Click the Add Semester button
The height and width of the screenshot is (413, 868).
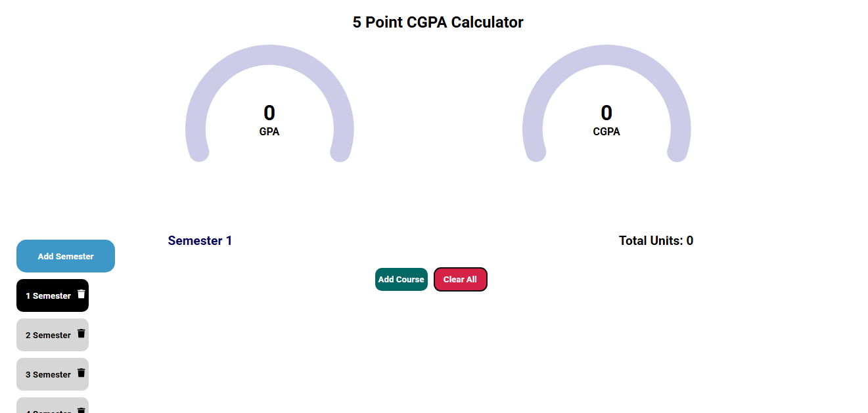pyautogui.click(x=66, y=256)
